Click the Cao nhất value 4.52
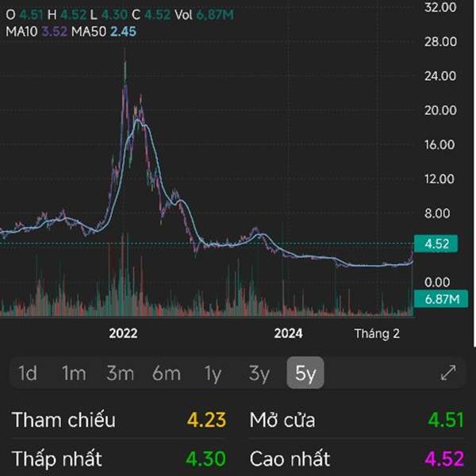This screenshot has height=476, width=476. point(444,459)
